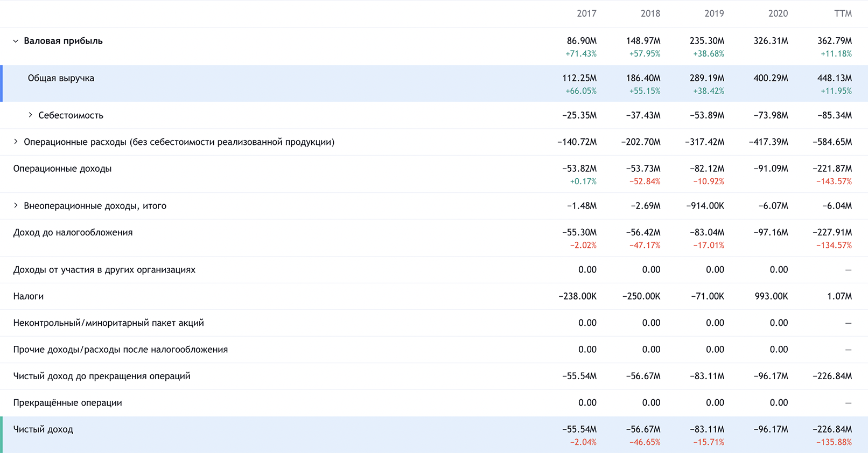Click total revenue value 289.19M

pos(707,78)
